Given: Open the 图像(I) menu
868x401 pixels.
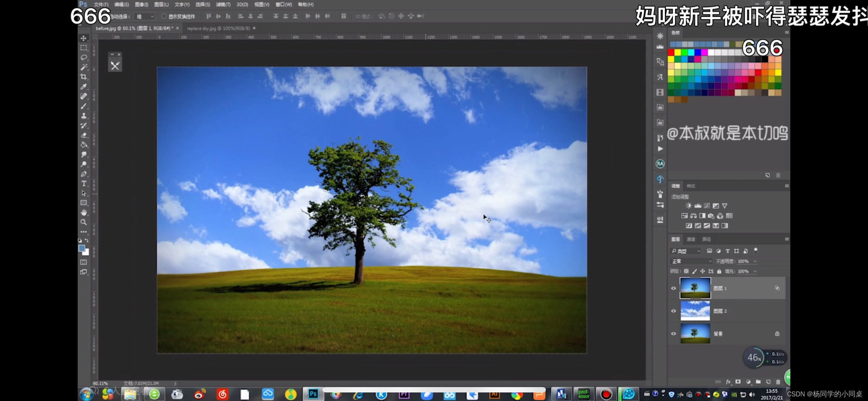Looking at the screenshot, I should coord(141,5).
